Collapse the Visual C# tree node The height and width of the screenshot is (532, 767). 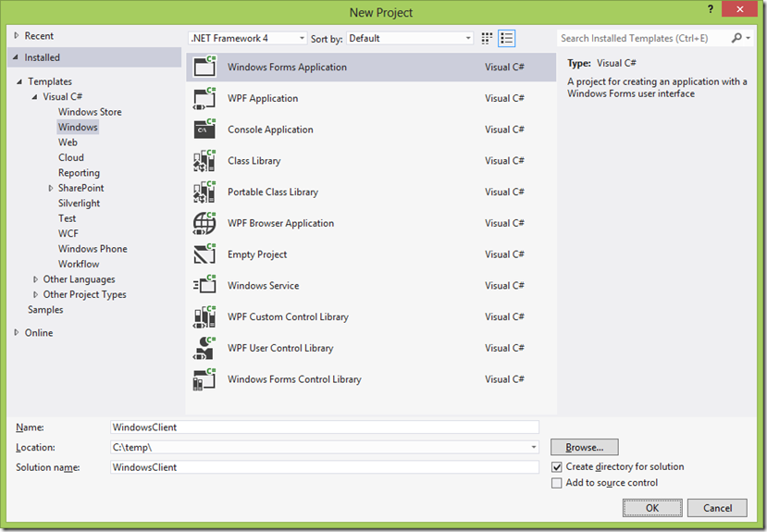click(34, 97)
